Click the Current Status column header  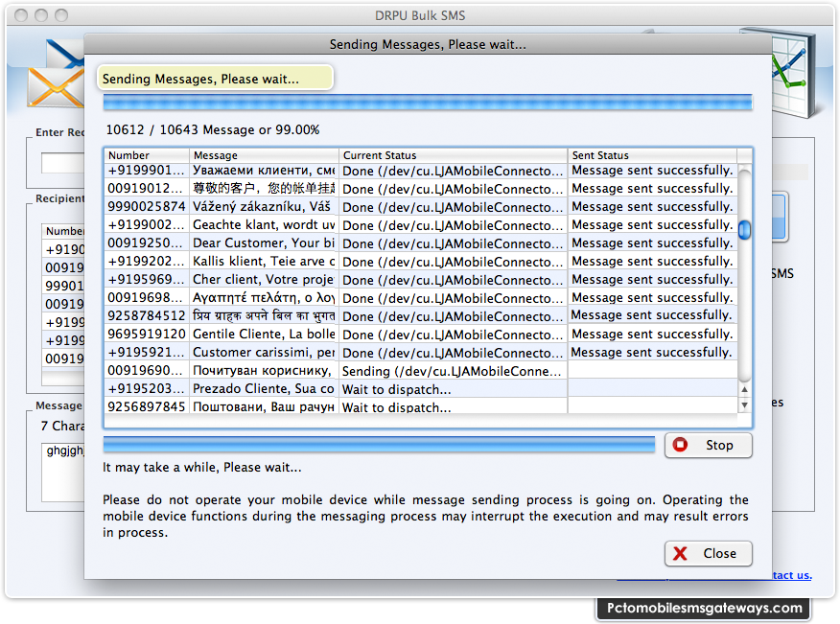click(x=454, y=155)
